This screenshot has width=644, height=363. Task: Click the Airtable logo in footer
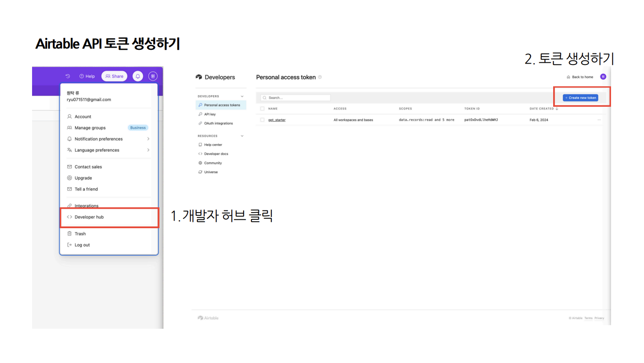(x=208, y=318)
